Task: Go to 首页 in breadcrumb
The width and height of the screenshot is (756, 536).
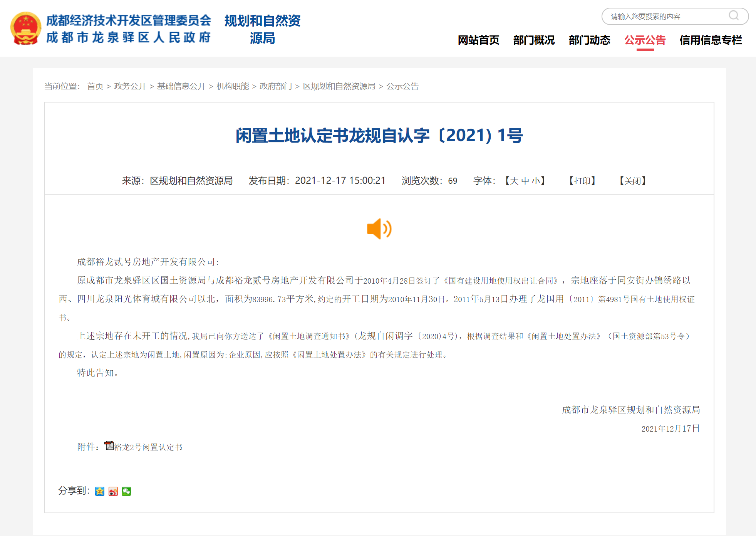Action: tap(95, 86)
